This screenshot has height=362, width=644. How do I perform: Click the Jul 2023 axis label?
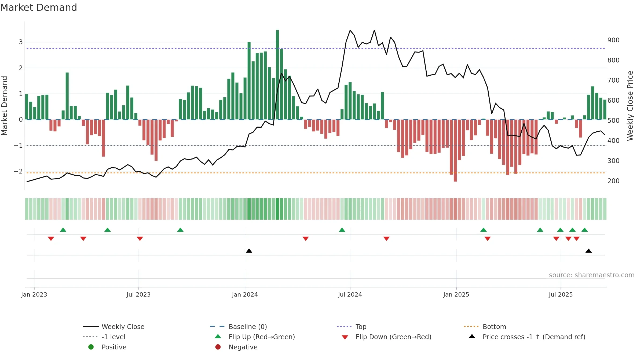pyautogui.click(x=139, y=294)
